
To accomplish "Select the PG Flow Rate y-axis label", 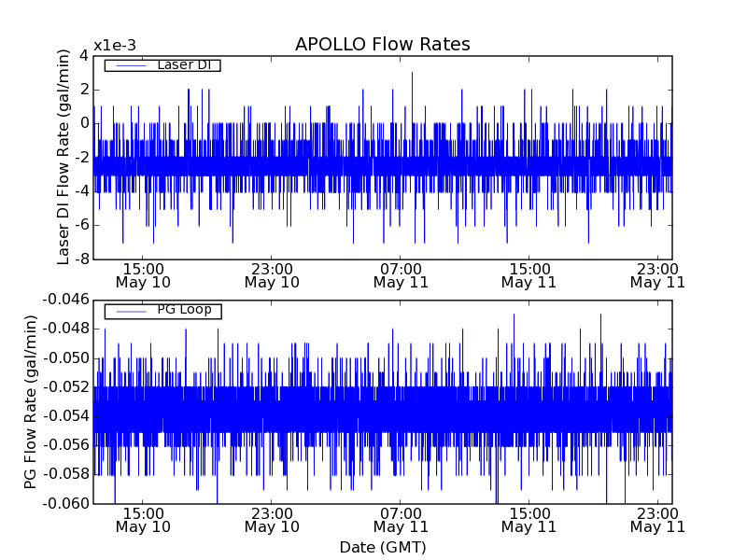I will click(31, 401).
